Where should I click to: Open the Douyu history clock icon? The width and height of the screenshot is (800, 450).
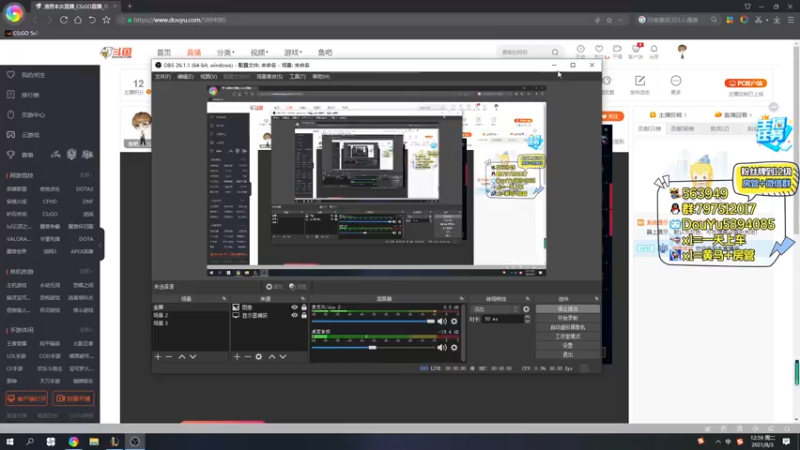[x=581, y=49]
